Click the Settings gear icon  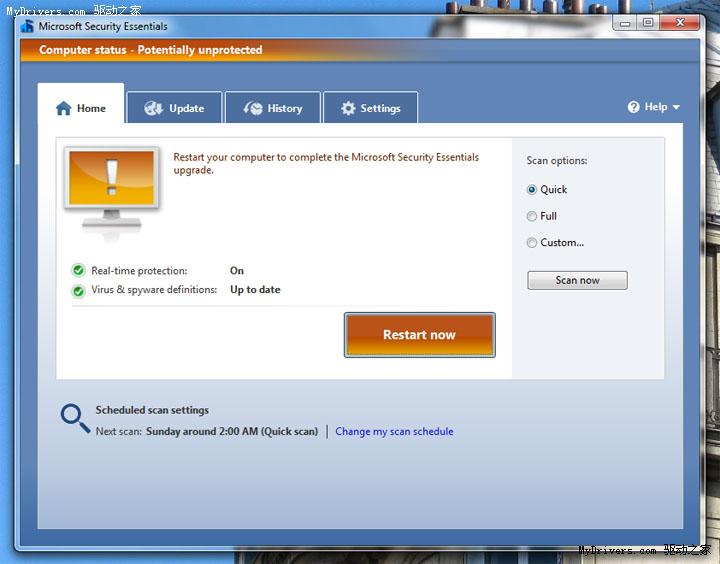(348, 108)
